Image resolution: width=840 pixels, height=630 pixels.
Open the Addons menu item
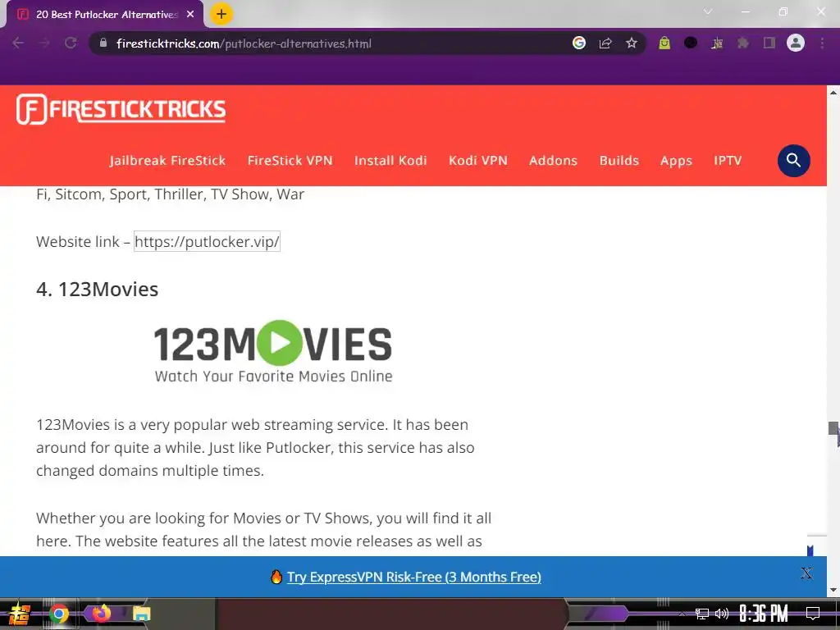tap(553, 160)
